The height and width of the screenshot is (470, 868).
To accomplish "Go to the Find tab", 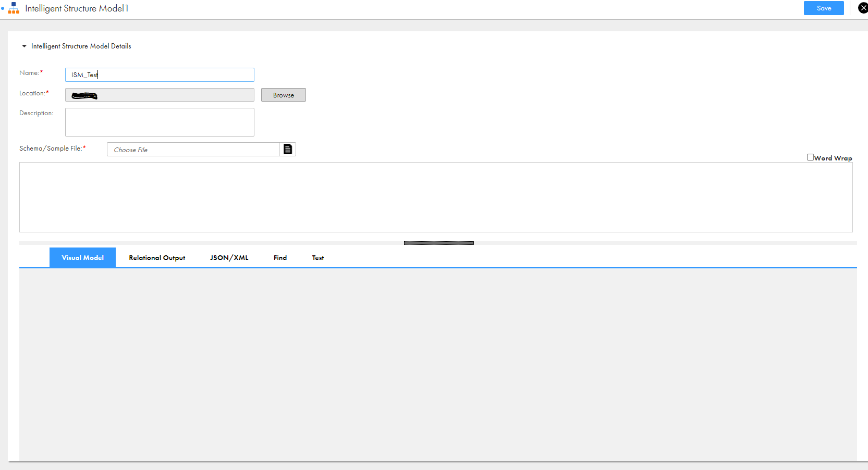I will (280, 257).
